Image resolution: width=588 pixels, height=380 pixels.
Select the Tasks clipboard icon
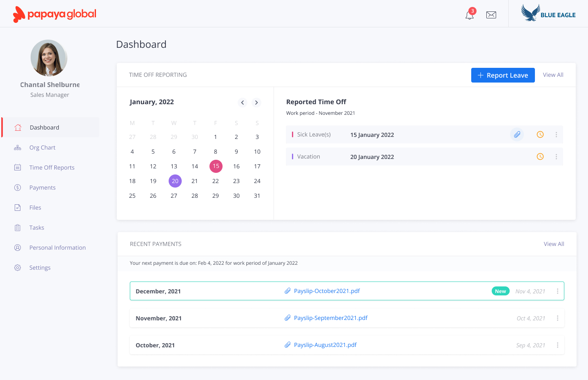[18, 227]
